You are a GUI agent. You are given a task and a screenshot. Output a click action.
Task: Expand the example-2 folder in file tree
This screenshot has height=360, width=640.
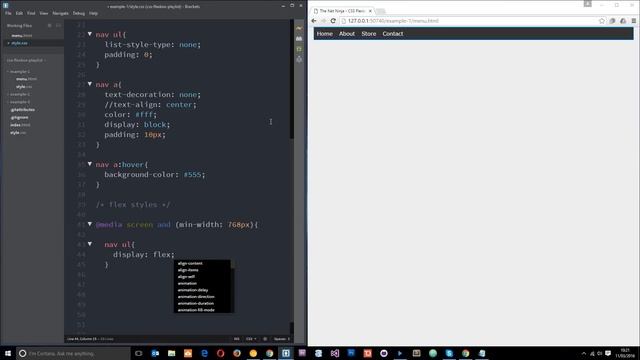(x=18, y=94)
